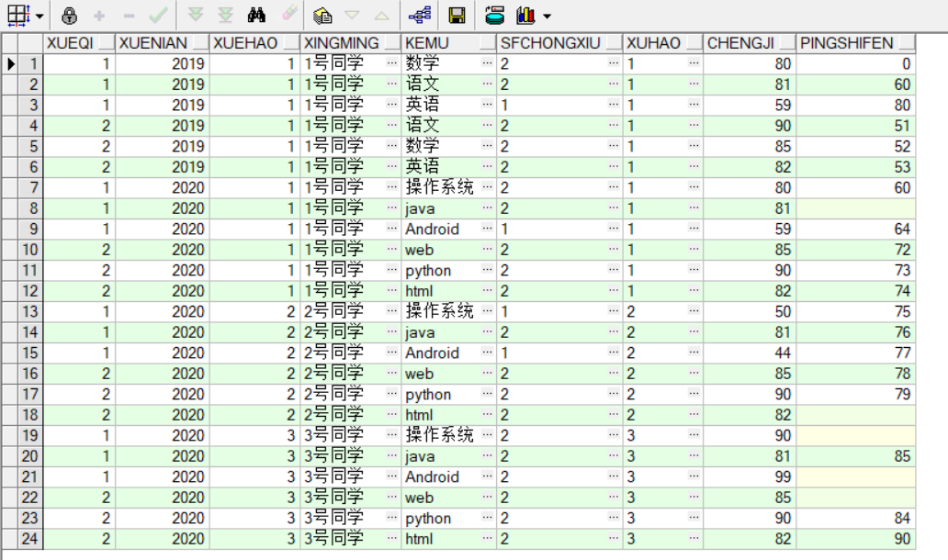Click the 操作系统 cell in row 7
The image size is (948, 560).
click(448, 187)
